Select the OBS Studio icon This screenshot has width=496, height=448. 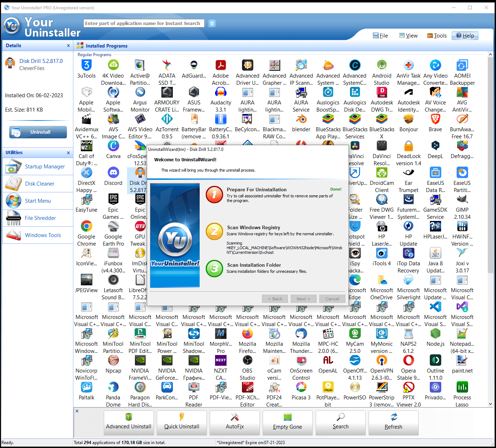[248, 360]
